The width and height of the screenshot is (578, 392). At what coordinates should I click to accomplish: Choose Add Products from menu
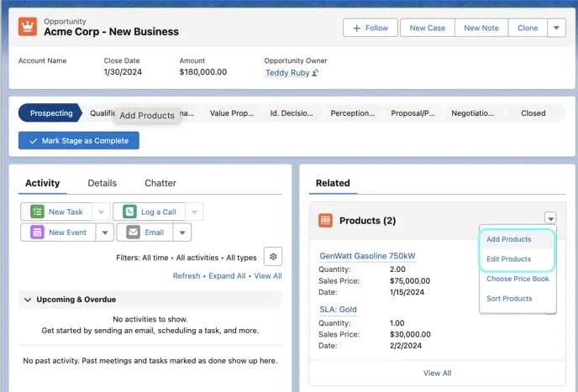(x=509, y=239)
